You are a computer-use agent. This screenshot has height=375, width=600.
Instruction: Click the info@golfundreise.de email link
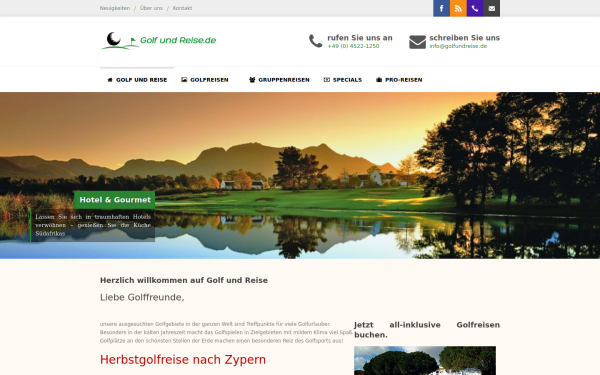(458, 46)
